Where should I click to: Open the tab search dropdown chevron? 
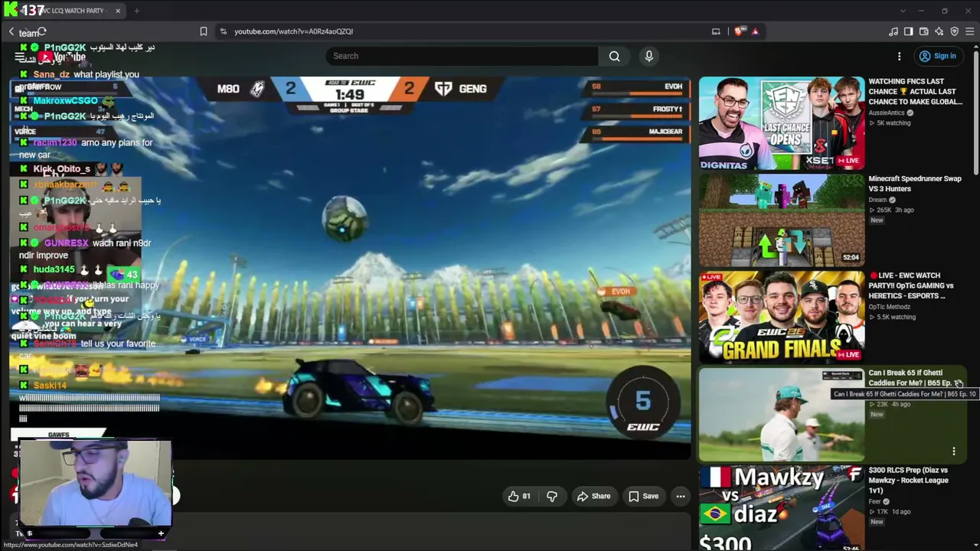coord(903,11)
